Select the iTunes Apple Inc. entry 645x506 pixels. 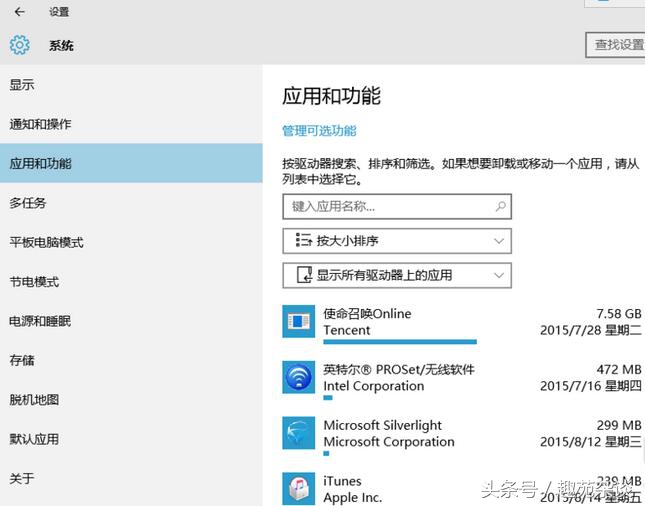(x=462, y=489)
